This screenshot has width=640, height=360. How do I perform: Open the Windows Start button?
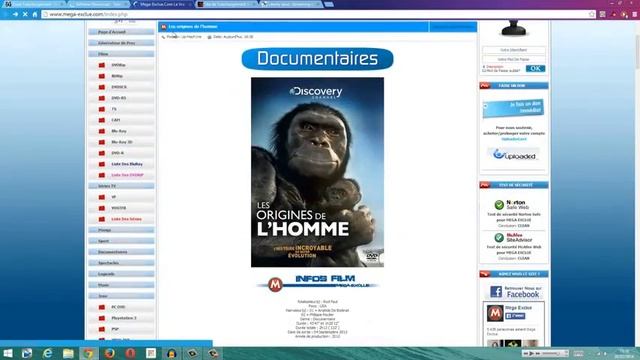(7, 353)
